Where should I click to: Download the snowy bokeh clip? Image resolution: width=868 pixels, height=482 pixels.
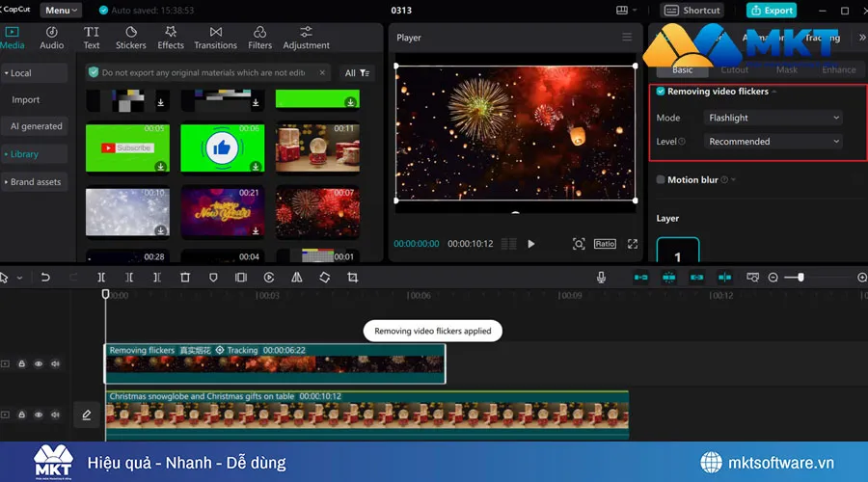tap(160, 230)
